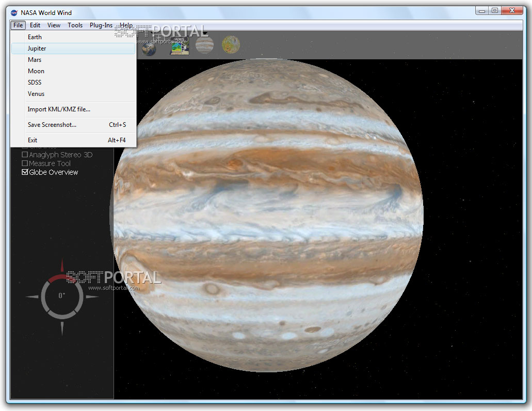Maximize the NASA World Wind window

(x=495, y=10)
